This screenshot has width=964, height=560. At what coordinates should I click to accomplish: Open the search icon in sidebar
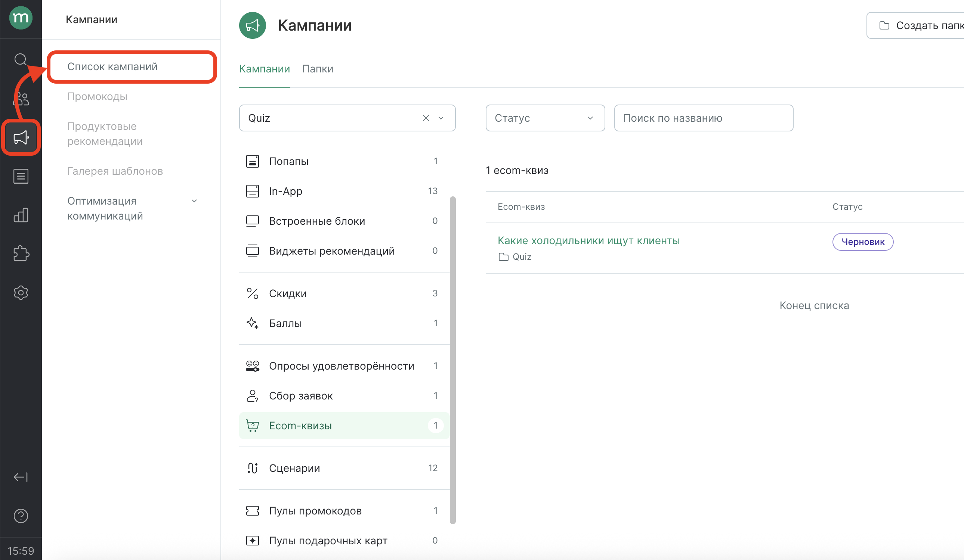click(x=21, y=60)
